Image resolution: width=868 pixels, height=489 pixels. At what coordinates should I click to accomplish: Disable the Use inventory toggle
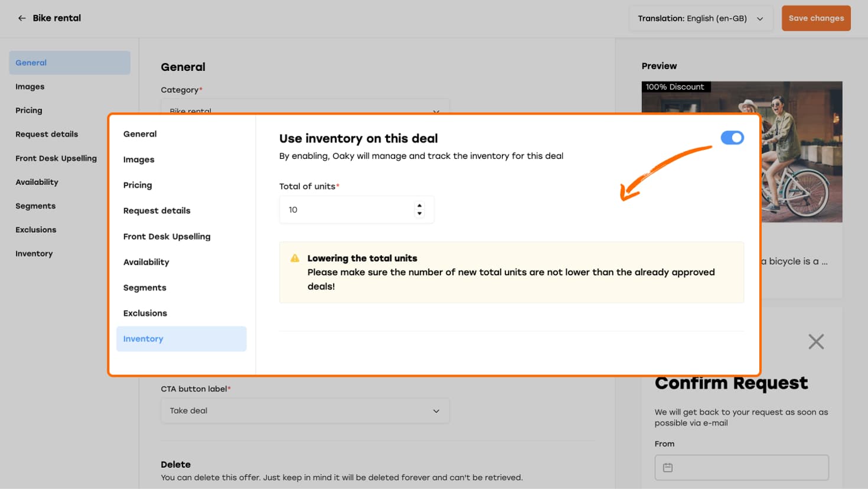[732, 138]
